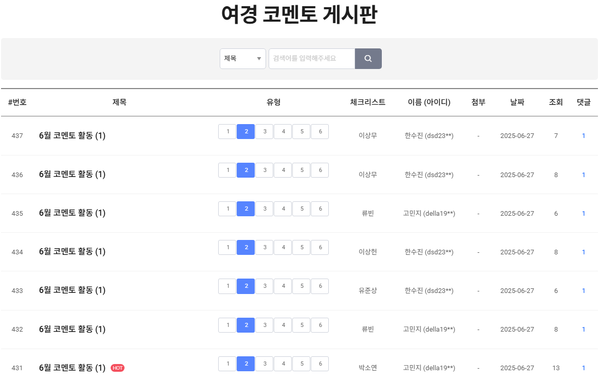This screenshot has width=600, height=380.
Task: Click the HOT badge on post 431
Action: (x=117, y=368)
